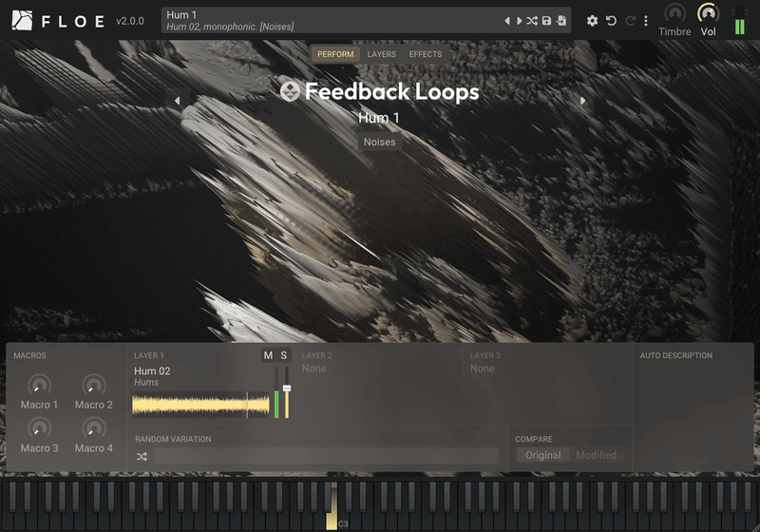Adjust the Macro 1 knob
This screenshot has width=760, height=532.
coord(39,385)
